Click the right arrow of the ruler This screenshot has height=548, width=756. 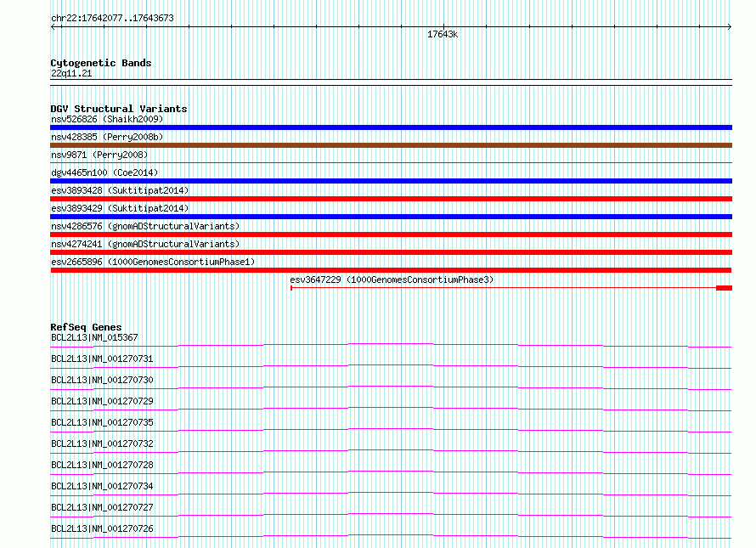coord(730,26)
